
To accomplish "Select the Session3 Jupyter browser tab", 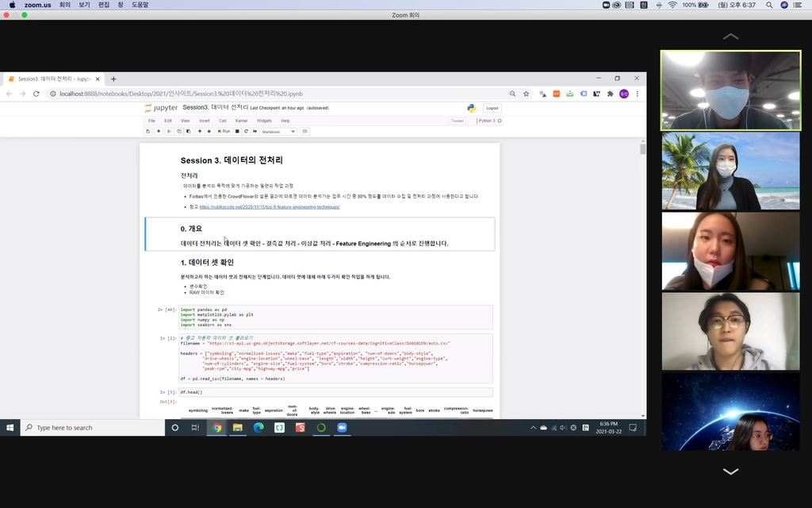I will pos(55,79).
